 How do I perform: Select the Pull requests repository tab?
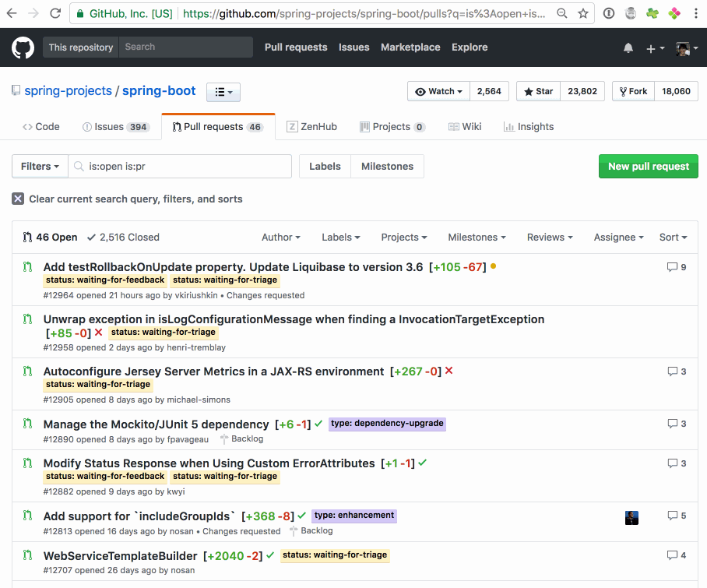coord(218,127)
